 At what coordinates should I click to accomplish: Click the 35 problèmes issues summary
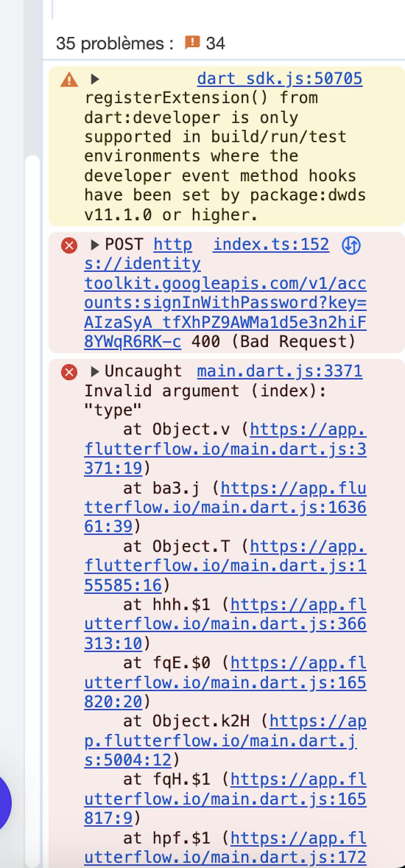tap(140, 43)
